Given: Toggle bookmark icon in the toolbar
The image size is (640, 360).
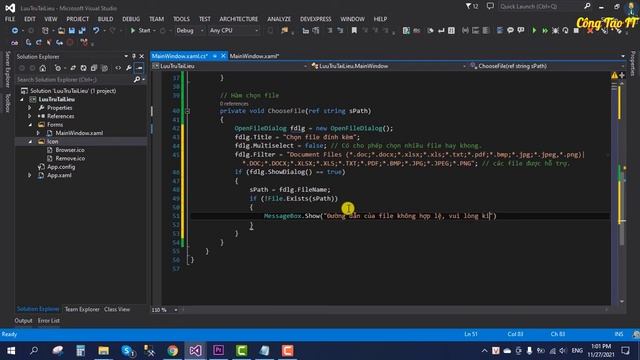Looking at the screenshot, I should click(354, 31).
